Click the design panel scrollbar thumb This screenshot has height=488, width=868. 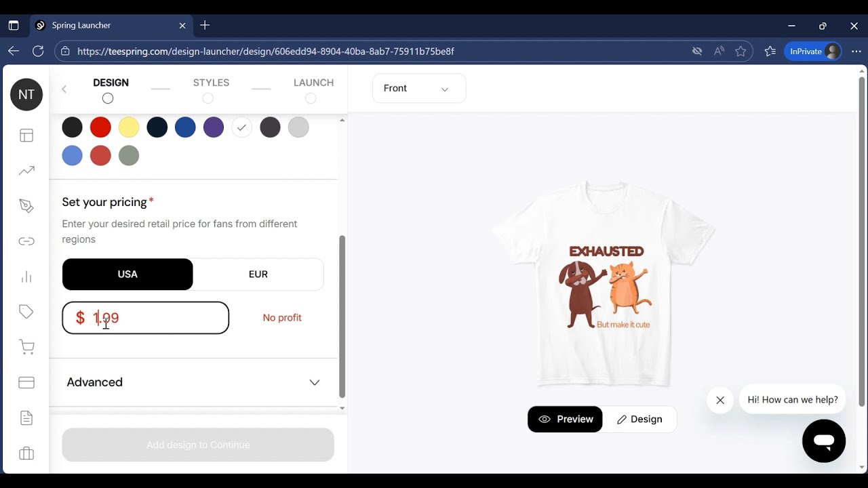(342, 317)
